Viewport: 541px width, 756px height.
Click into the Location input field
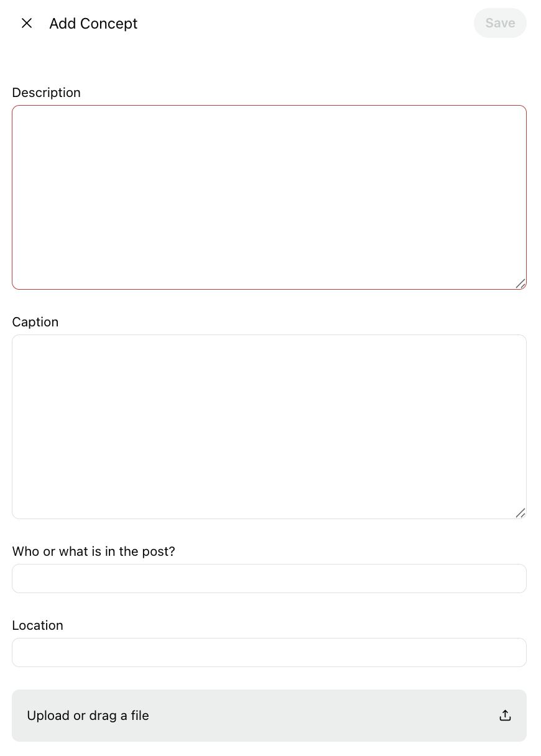coord(269,652)
